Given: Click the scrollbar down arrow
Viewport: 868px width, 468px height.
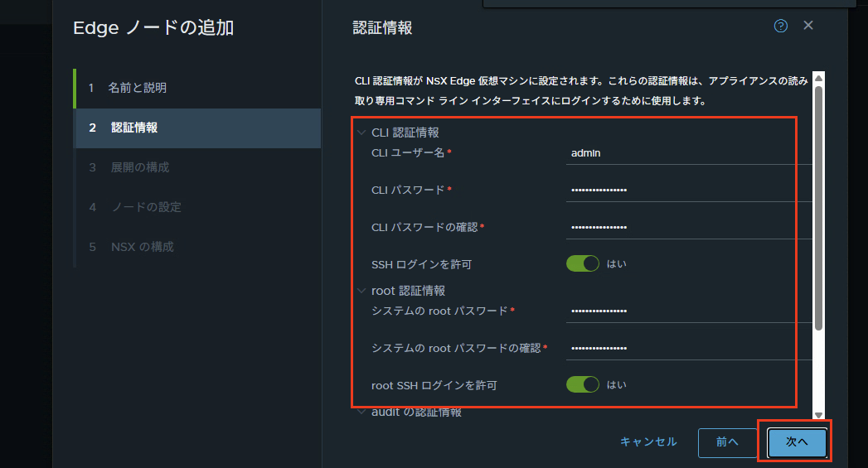Looking at the screenshot, I should coord(819,415).
